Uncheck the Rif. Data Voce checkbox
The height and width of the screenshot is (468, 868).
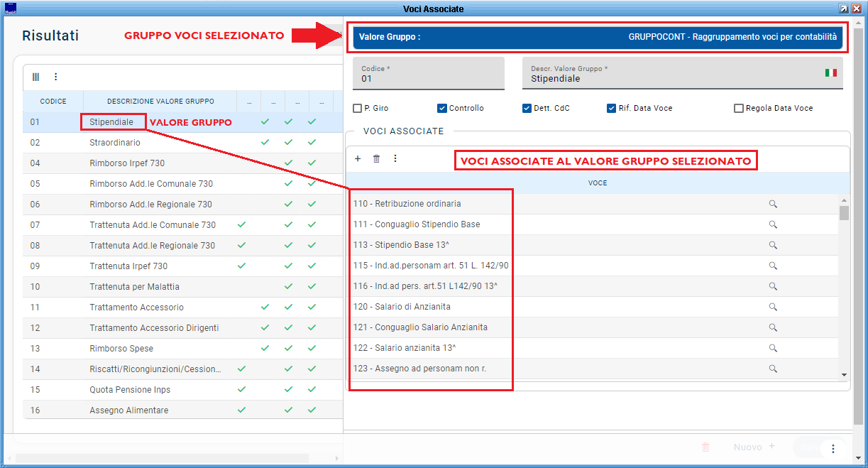point(611,109)
